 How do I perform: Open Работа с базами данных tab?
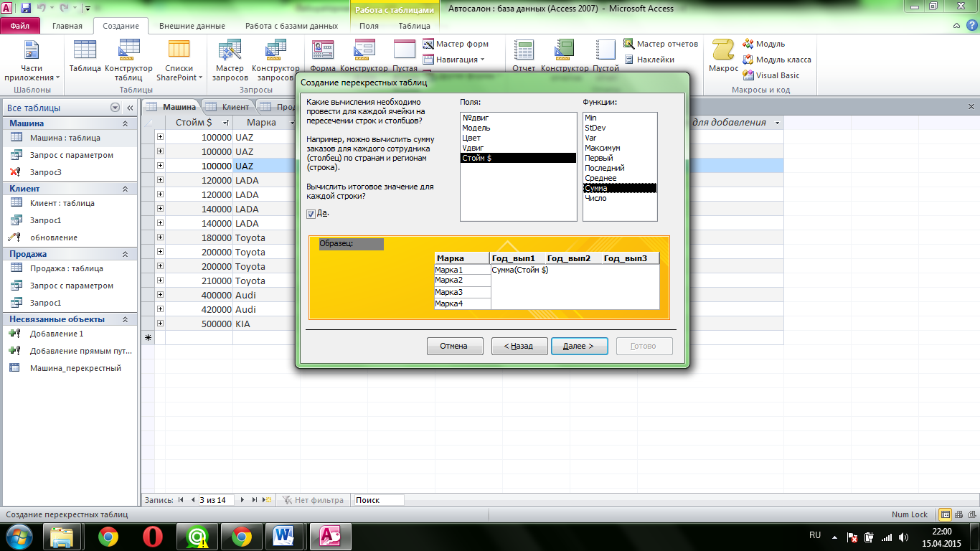tap(291, 26)
